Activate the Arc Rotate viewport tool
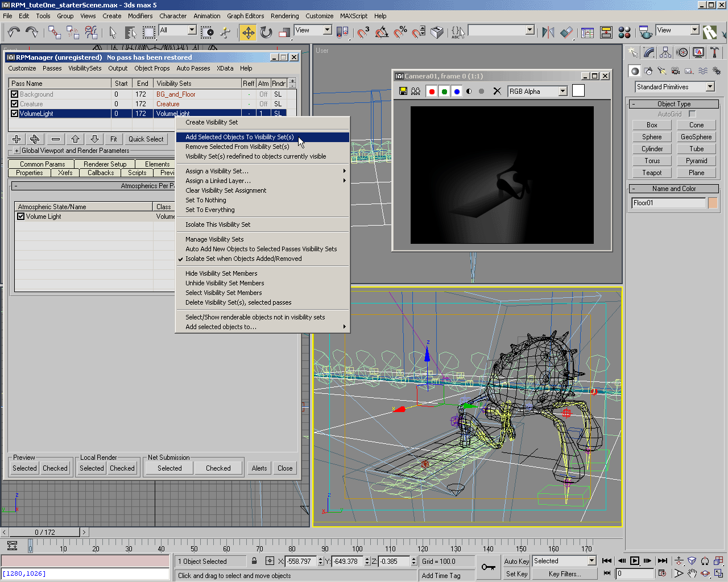728x582 pixels. 705,573
